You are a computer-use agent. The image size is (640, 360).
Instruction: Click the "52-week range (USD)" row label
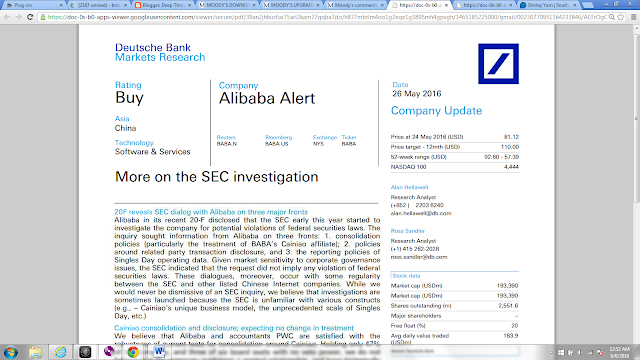coord(418,157)
